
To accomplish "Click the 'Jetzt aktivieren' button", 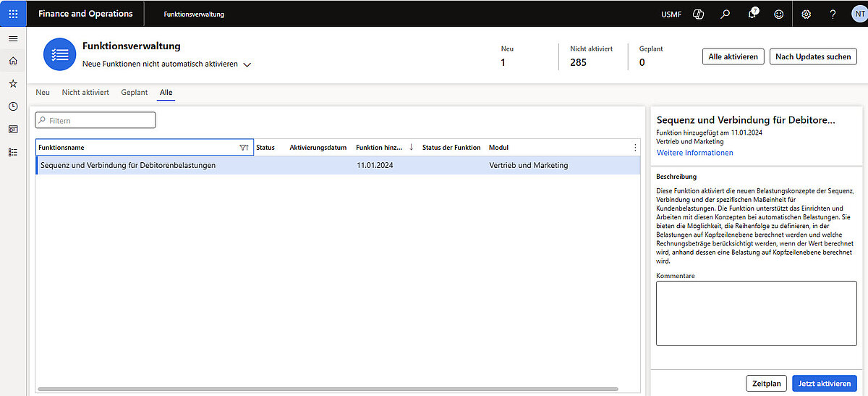I will click(825, 383).
